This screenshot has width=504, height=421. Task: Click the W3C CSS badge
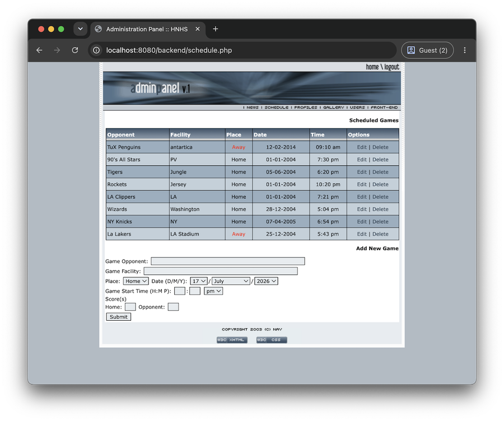pos(272,340)
